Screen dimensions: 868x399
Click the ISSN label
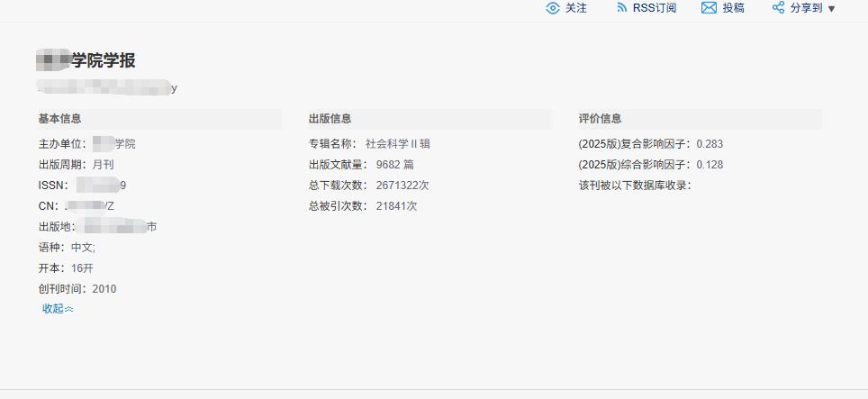pos(54,186)
